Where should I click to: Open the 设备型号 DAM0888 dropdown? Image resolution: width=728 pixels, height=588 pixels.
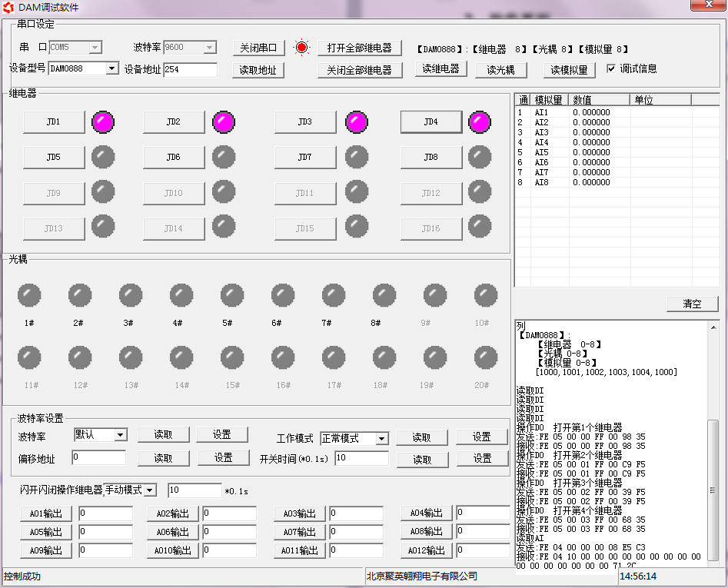(x=112, y=69)
